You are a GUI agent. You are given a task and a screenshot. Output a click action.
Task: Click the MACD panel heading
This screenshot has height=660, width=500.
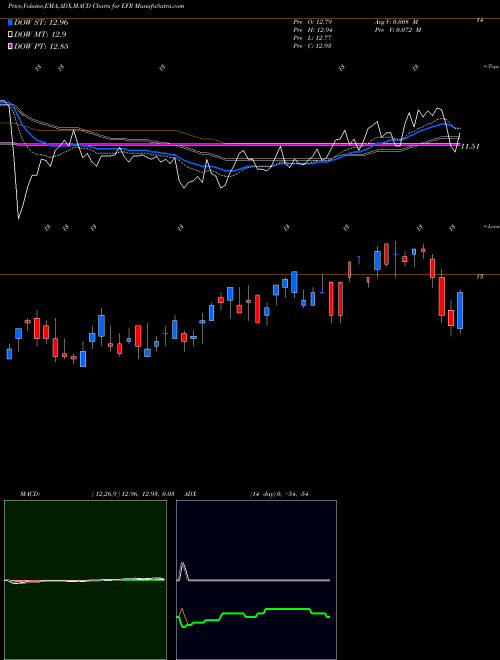(x=30, y=494)
